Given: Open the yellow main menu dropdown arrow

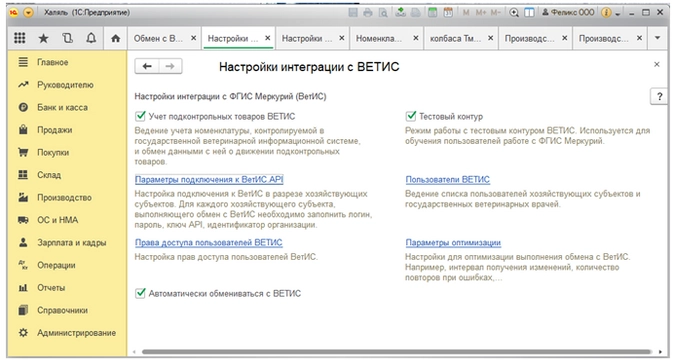Looking at the screenshot, I should [28, 12].
